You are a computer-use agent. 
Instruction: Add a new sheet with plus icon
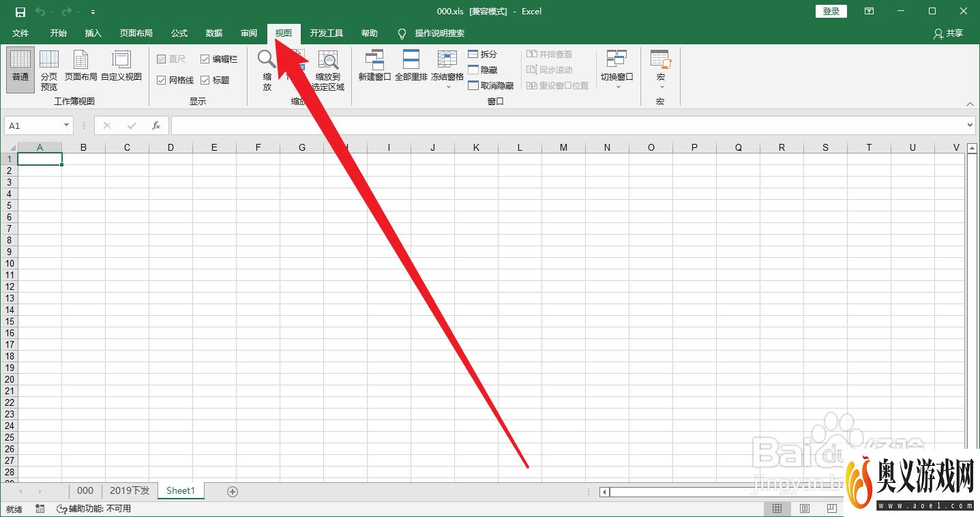233,491
